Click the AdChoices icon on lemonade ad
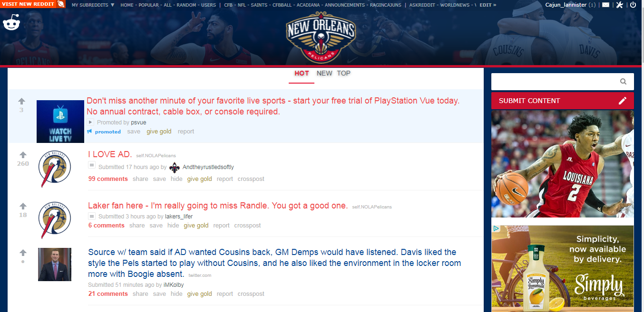The height and width of the screenshot is (312, 644). 496,229
